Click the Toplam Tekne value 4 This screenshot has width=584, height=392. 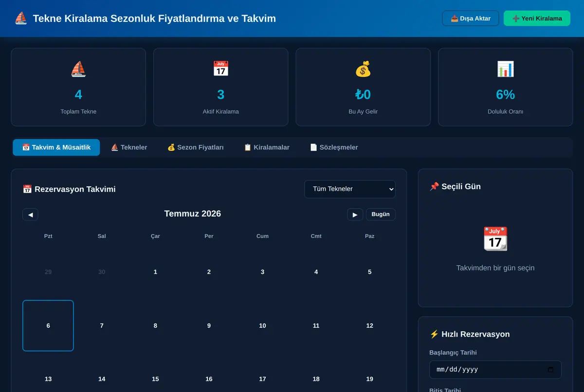pyautogui.click(x=78, y=94)
